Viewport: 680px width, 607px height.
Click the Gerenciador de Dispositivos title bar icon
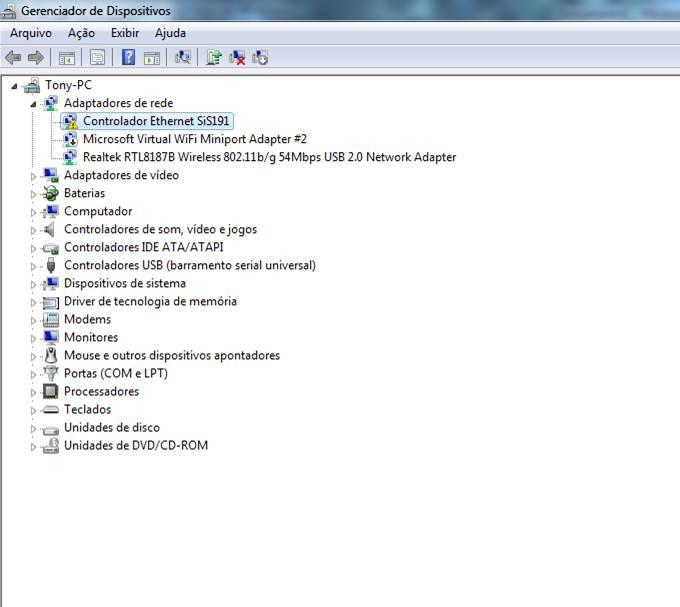tap(8, 11)
